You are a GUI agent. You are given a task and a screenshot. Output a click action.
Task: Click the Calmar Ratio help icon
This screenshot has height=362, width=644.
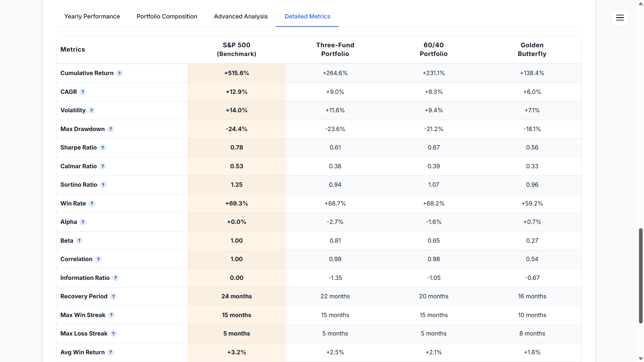pos(103,166)
